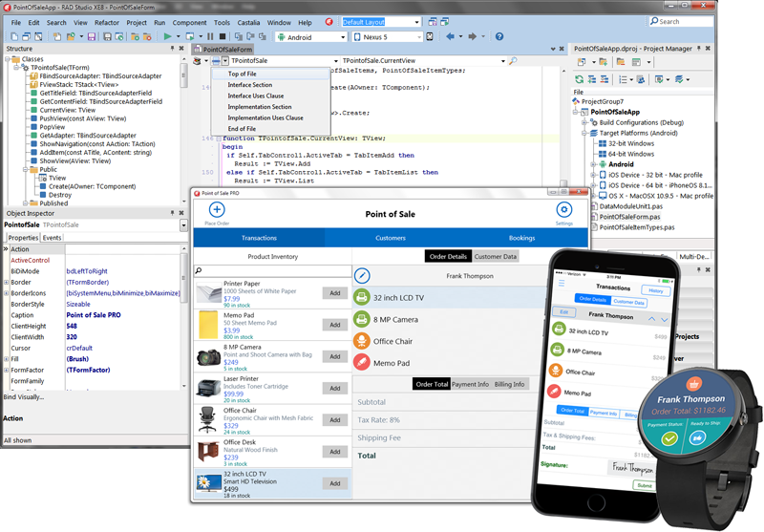Tap the green checkmark on the watch

(669, 439)
